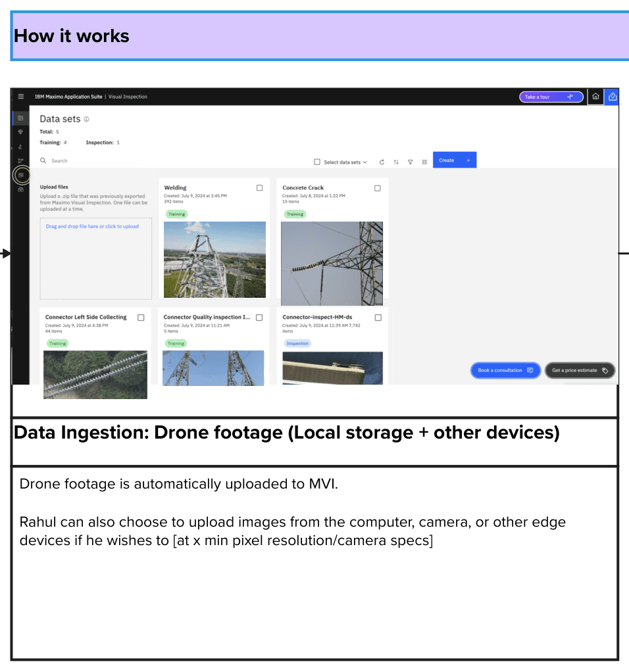The image size is (629, 672).
Task: Open the toolbox icon at sidebar bottom
Action: [x=20, y=189]
